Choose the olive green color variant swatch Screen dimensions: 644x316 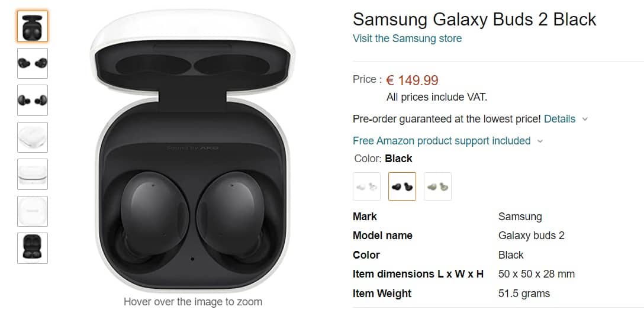point(438,186)
